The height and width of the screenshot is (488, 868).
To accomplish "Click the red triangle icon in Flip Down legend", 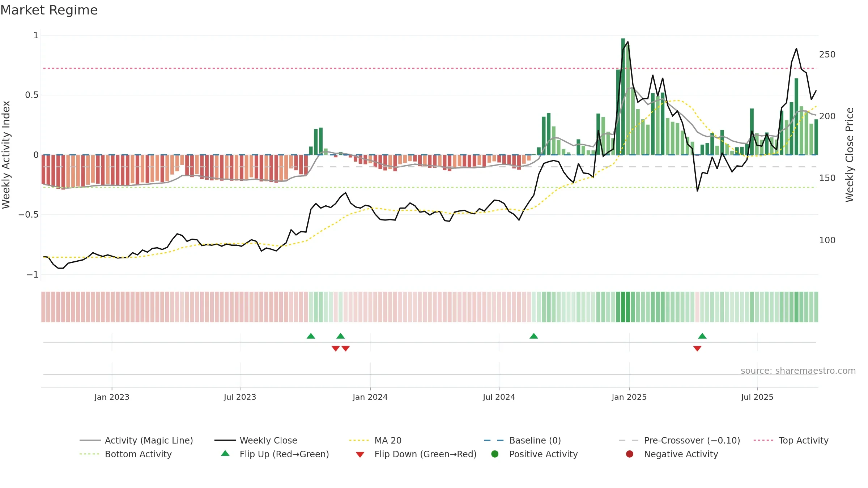I will click(360, 455).
